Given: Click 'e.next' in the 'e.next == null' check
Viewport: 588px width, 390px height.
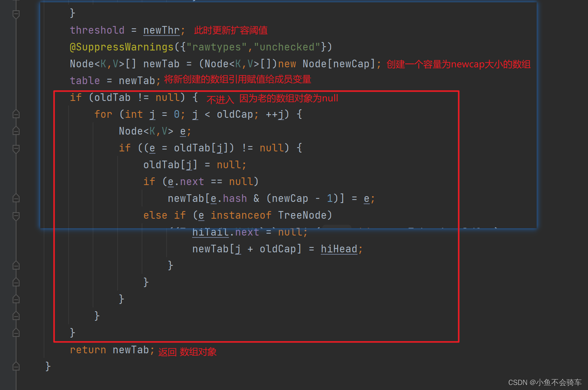Looking at the screenshot, I should (186, 182).
